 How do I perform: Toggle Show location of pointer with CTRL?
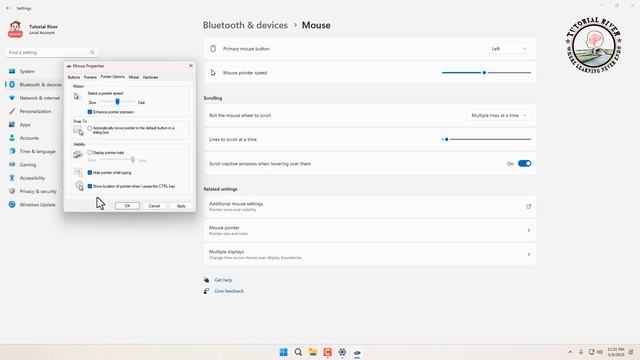point(90,186)
